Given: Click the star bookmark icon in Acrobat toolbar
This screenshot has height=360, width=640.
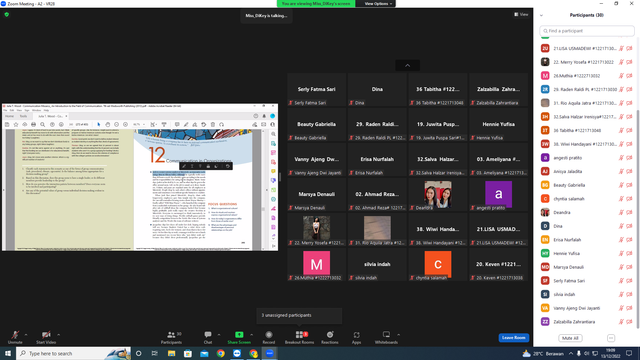Looking at the screenshot, I should click(x=16, y=124).
